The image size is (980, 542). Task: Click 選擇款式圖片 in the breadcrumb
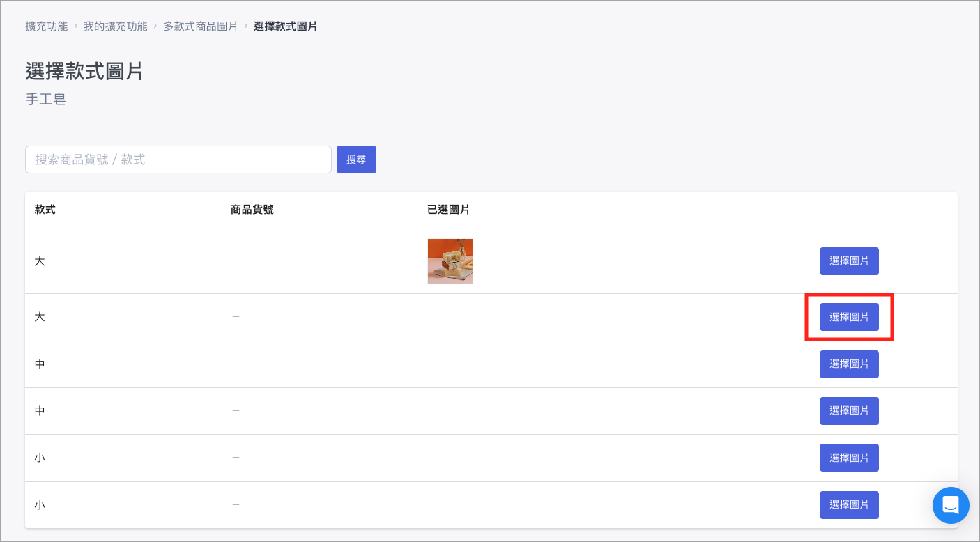[x=286, y=26]
